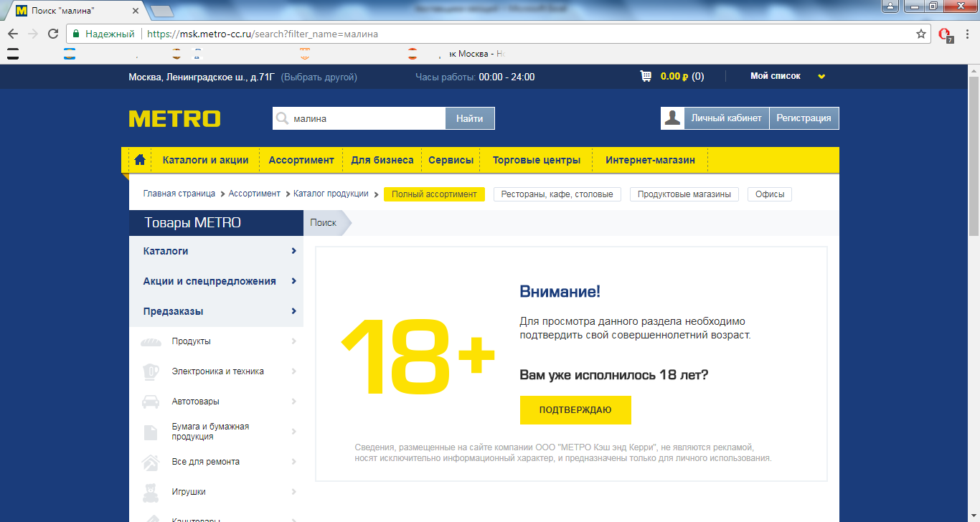Expand Предзаказы chevron
980x522 pixels.
click(x=294, y=311)
